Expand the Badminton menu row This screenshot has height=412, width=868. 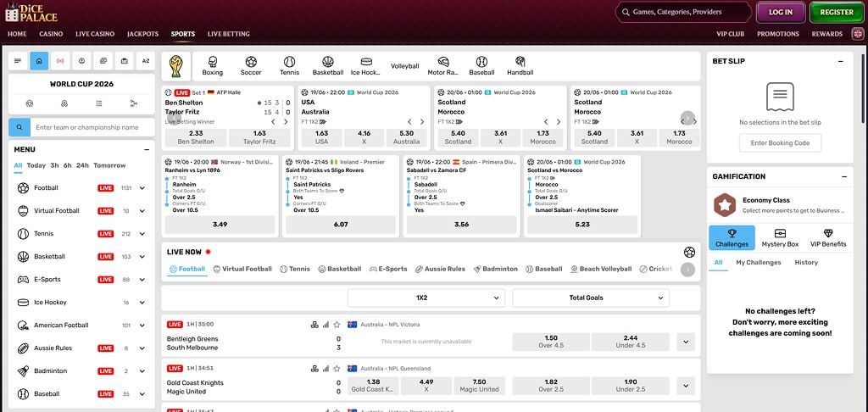tap(142, 371)
